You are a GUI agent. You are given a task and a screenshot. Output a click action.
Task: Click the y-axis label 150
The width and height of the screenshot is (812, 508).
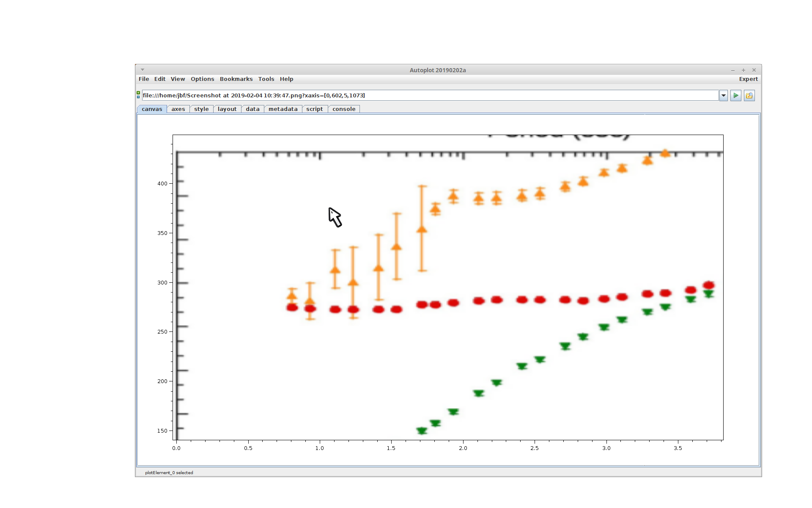pyautogui.click(x=162, y=431)
